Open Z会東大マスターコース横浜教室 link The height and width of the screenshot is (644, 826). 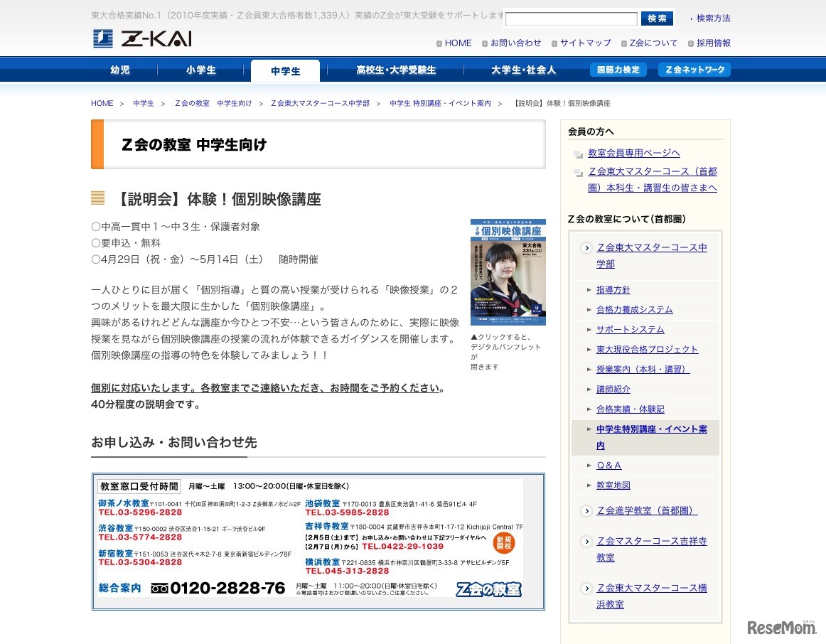click(652, 596)
